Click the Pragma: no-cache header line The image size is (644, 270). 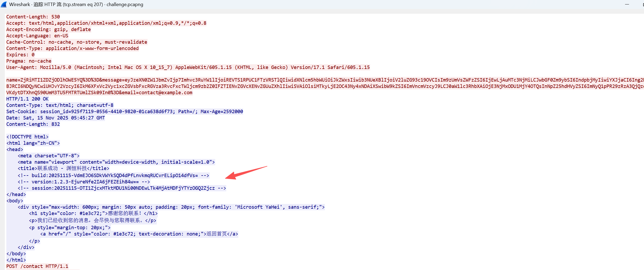click(29, 61)
